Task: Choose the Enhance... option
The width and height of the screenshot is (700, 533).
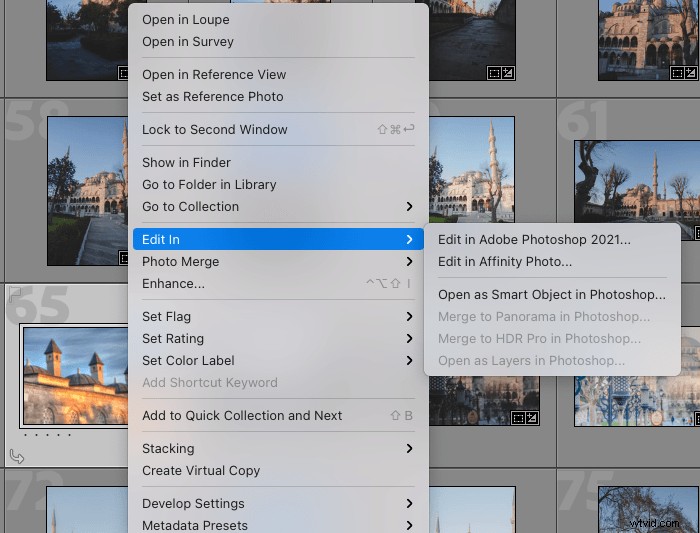Action: tap(278, 283)
